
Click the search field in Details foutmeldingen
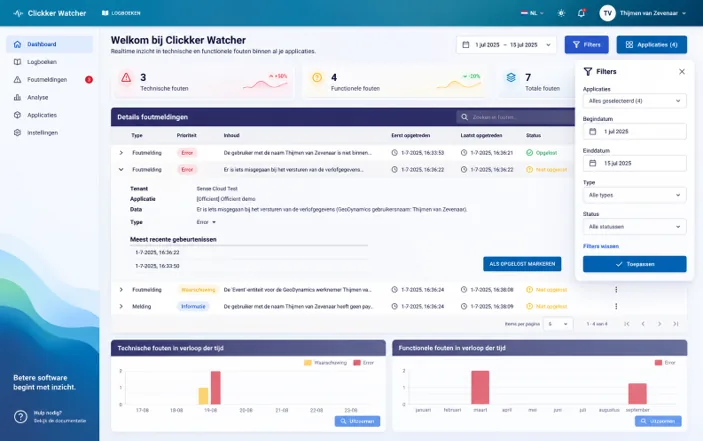(516, 117)
